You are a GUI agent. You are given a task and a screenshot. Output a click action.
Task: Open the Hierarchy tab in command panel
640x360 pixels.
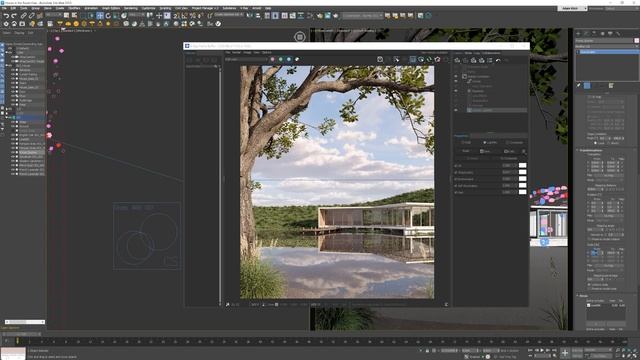pyautogui.click(x=594, y=33)
